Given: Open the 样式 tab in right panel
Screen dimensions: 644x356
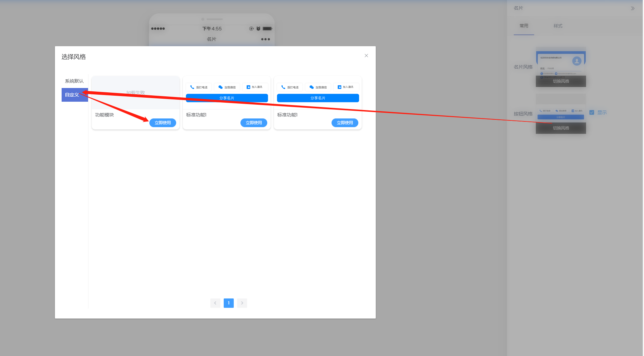Looking at the screenshot, I should [558, 26].
